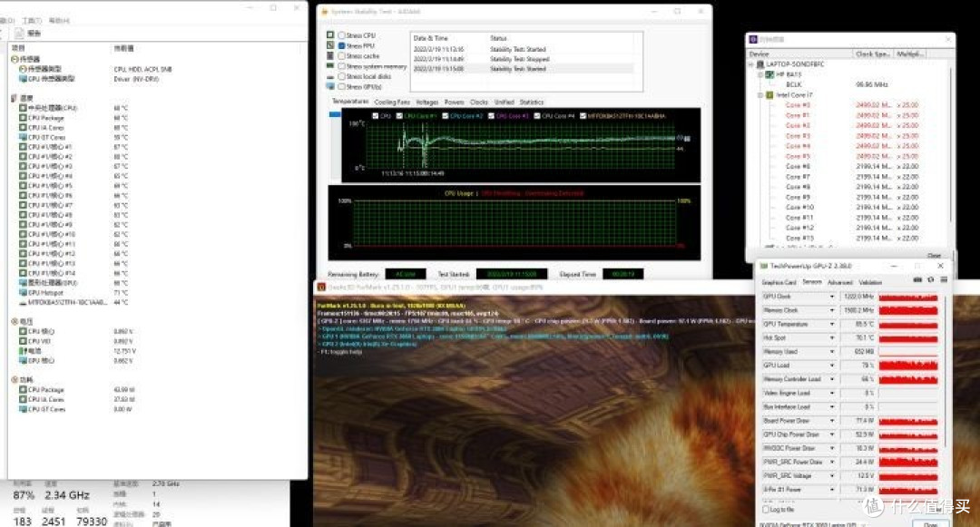
Task: Click the Stress CPU chip icon
Action: coord(330,35)
